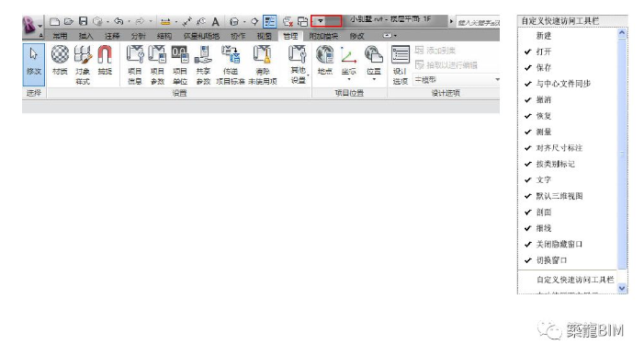Screen dimensions: 644x356
Task: Switch to the 结构 ribbon tab
Action: [164, 36]
